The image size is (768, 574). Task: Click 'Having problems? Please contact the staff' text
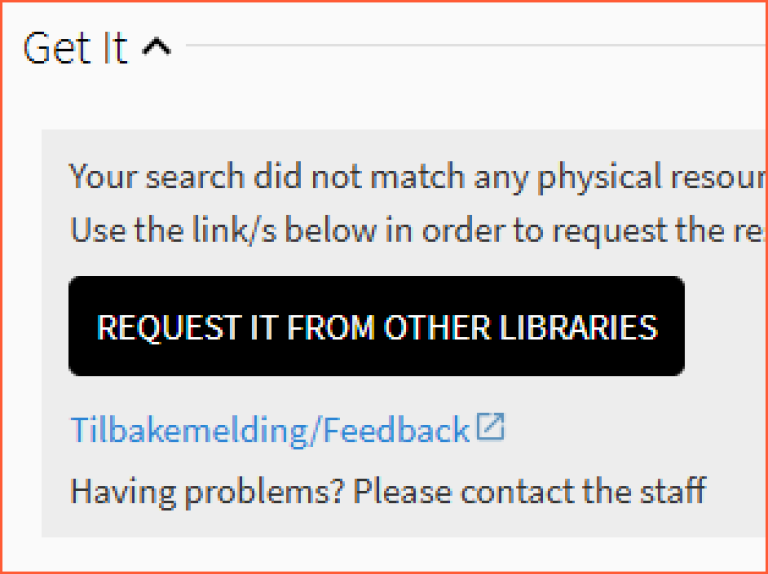point(388,491)
